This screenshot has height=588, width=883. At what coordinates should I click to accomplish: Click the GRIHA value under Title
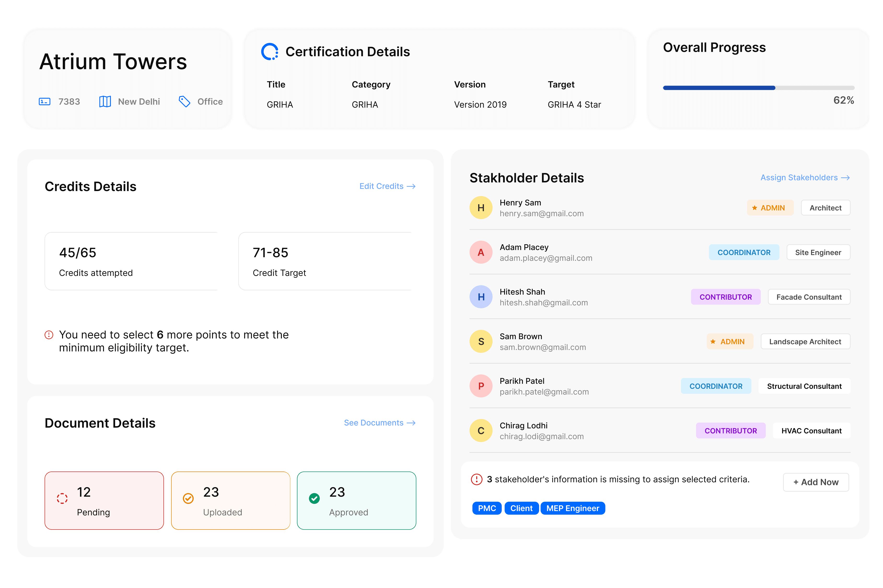pos(280,105)
